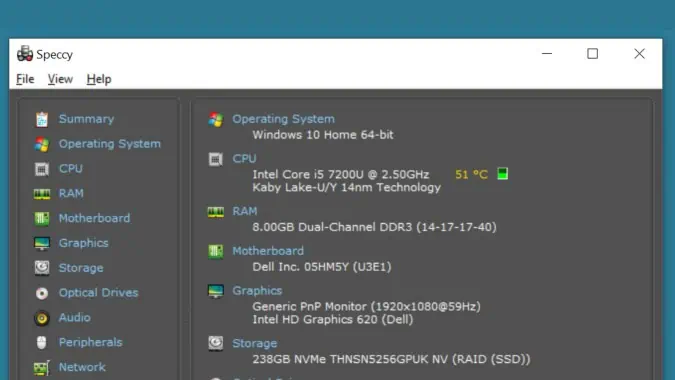
Task: Select Graphics in the sidebar
Action: point(84,244)
